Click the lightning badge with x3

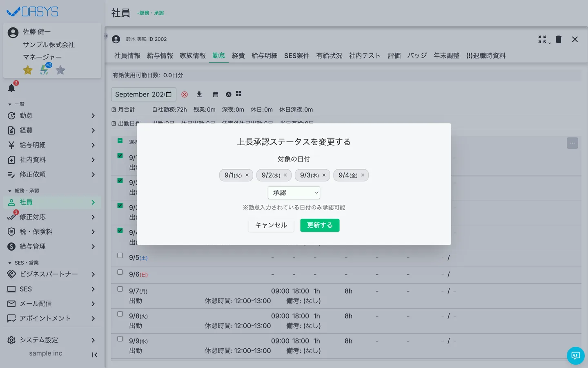pyautogui.click(x=45, y=70)
